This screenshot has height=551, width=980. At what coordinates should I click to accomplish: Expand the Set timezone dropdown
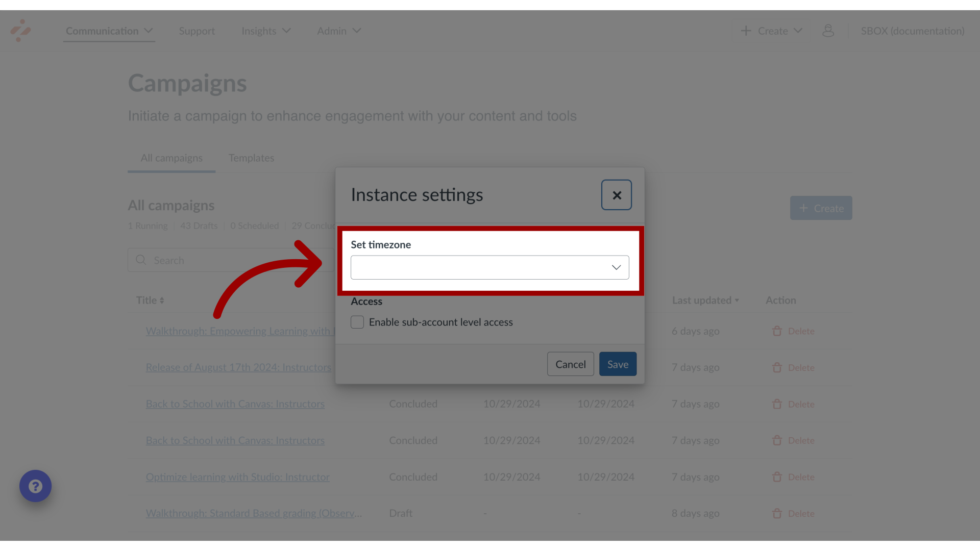(490, 267)
